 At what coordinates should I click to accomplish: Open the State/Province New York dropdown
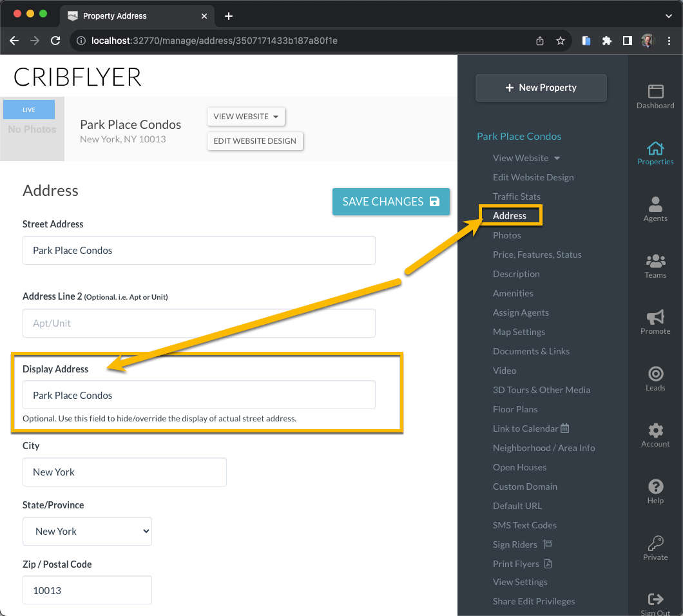[87, 531]
